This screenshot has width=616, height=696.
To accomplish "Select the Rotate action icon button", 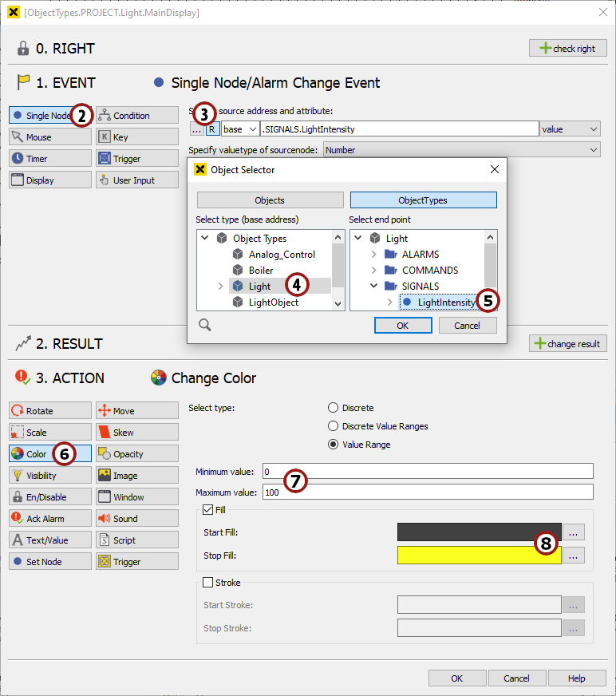I will point(49,410).
